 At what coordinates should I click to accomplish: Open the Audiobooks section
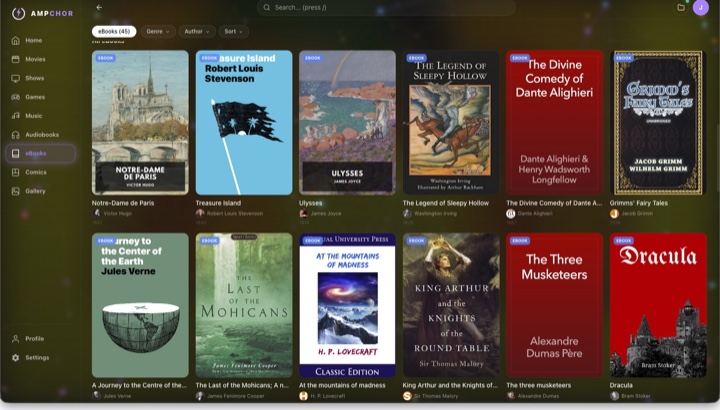click(40, 135)
